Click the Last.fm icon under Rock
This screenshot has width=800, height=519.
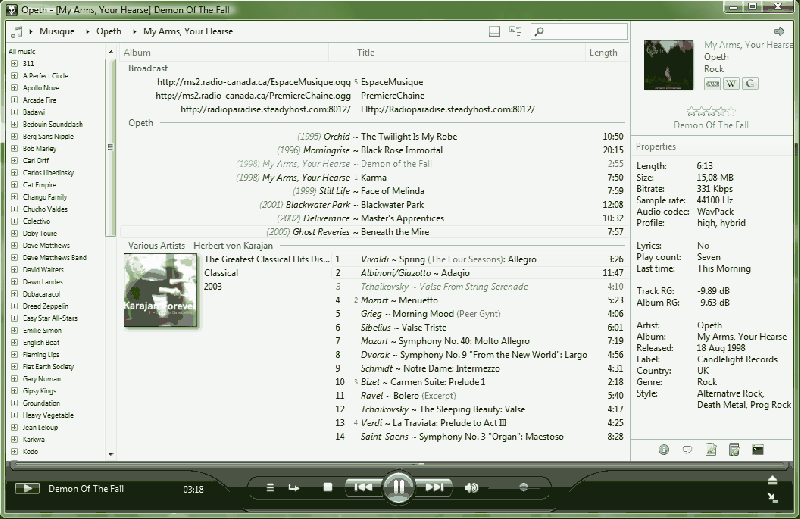pos(713,83)
